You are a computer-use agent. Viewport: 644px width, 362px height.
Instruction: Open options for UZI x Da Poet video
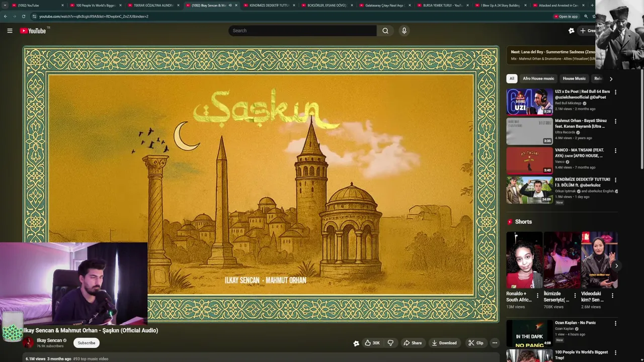615,93
